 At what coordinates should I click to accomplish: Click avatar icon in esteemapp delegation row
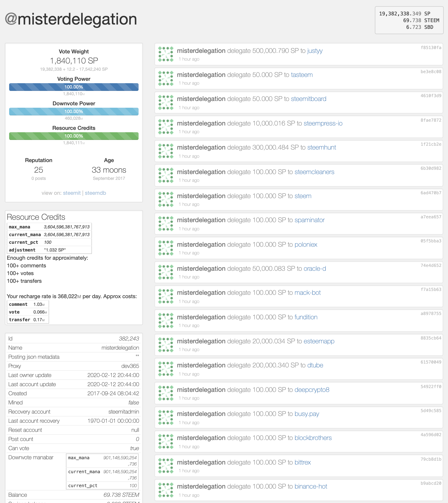click(166, 345)
